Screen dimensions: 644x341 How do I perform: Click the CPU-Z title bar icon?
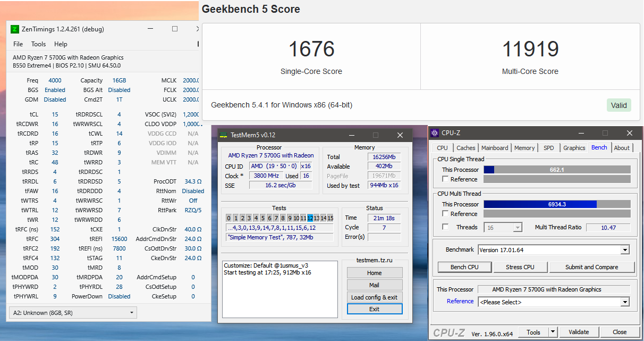(x=435, y=133)
